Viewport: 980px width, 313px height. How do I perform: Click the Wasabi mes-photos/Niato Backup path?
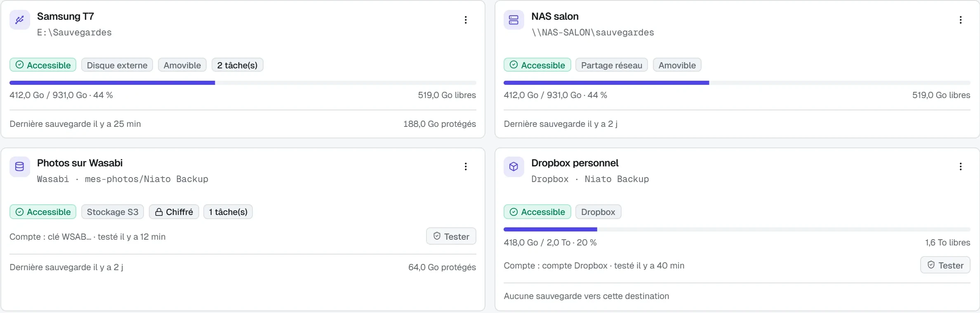coord(122,179)
